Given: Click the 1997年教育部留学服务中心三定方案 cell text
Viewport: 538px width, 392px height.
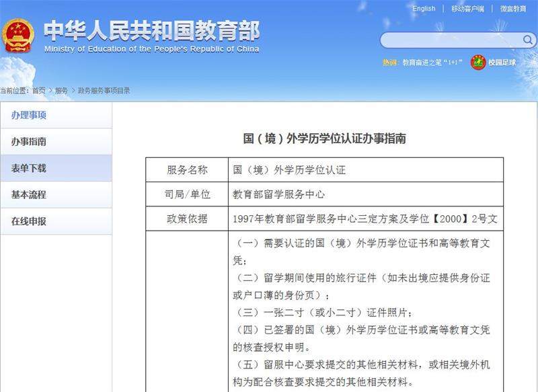Looking at the screenshot, I should click(x=365, y=219).
